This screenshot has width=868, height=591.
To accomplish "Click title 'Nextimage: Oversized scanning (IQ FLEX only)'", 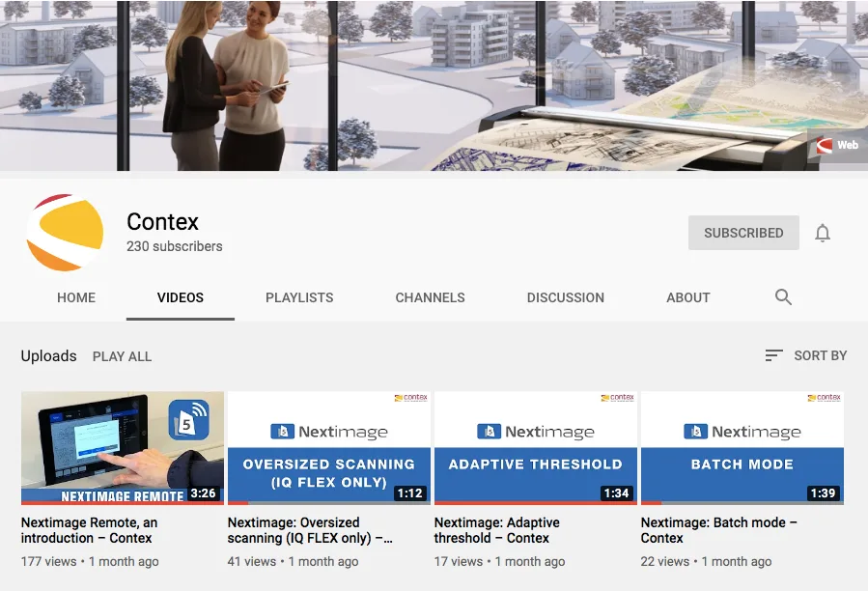I will click(310, 530).
